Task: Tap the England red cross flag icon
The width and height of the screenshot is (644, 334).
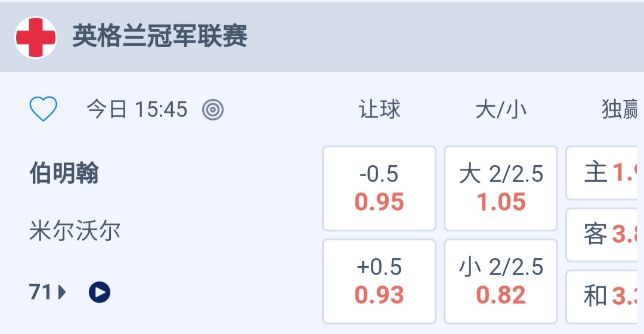Action: [36, 37]
